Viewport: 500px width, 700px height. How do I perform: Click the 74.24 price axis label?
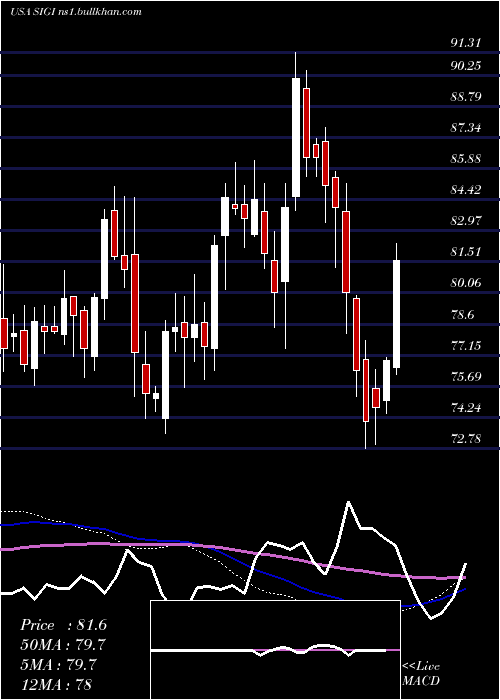point(466,408)
